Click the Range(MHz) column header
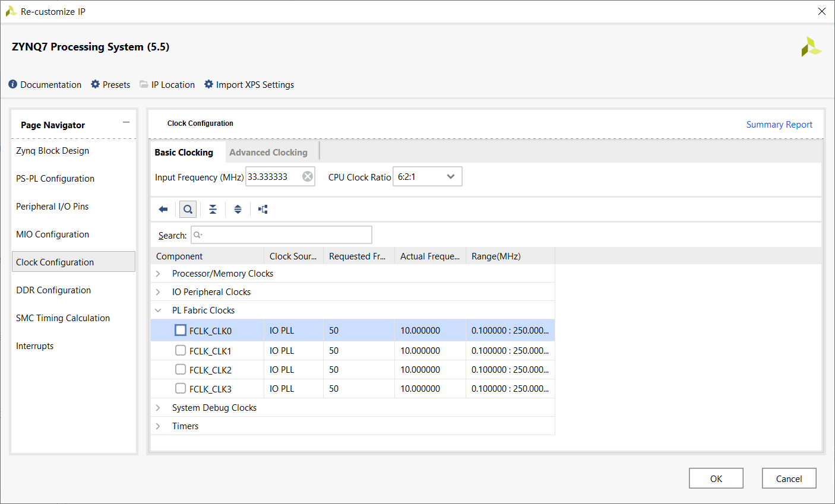This screenshot has height=504, width=835. coord(510,256)
